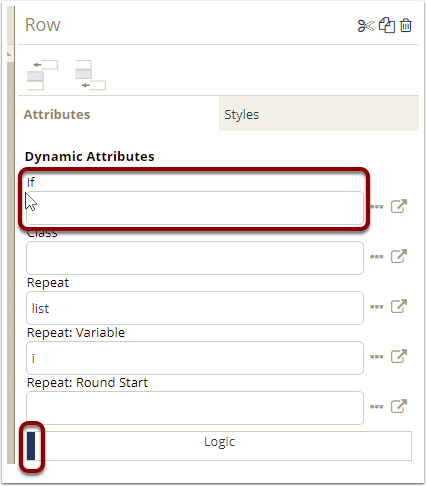Open ellipsis options next to Repeat: Variable
The width and height of the screenshot is (426, 486).
377,357
